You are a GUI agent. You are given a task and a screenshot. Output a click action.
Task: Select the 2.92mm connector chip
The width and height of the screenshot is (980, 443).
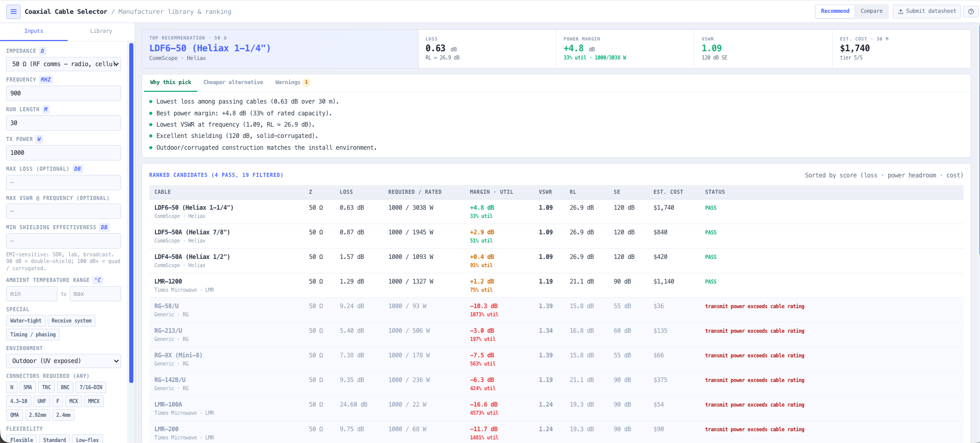click(x=37, y=415)
